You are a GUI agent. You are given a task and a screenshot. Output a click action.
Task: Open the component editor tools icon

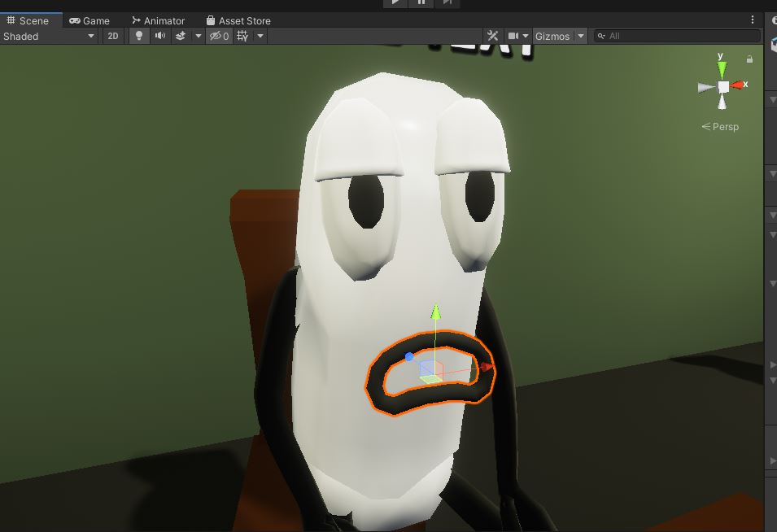tap(492, 36)
